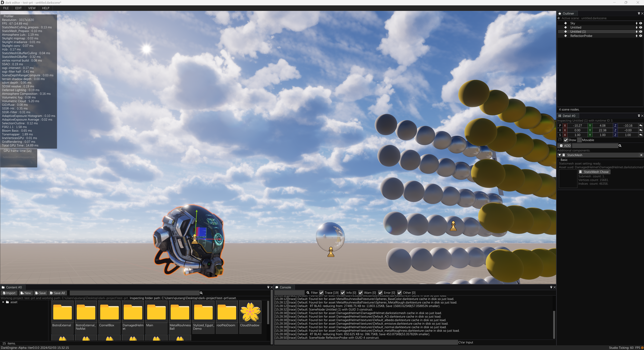Click the ADD component button
The width and height of the screenshot is (644, 350).
(565, 146)
